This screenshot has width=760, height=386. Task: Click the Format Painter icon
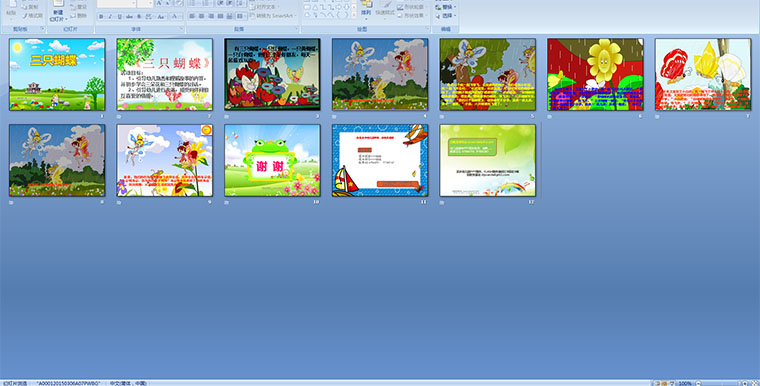coord(33,16)
